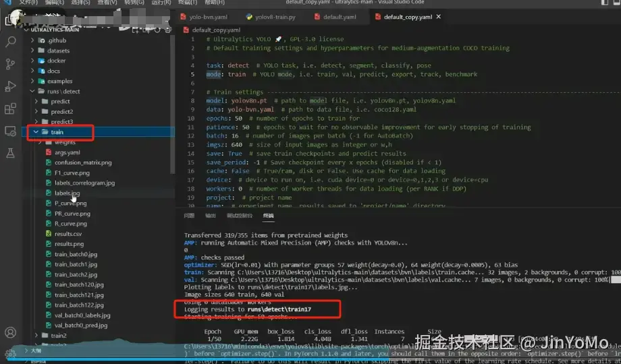Switch to the 问题 panel tab
The width and height of the screenshot is (621, 364).
pos(189,216)
